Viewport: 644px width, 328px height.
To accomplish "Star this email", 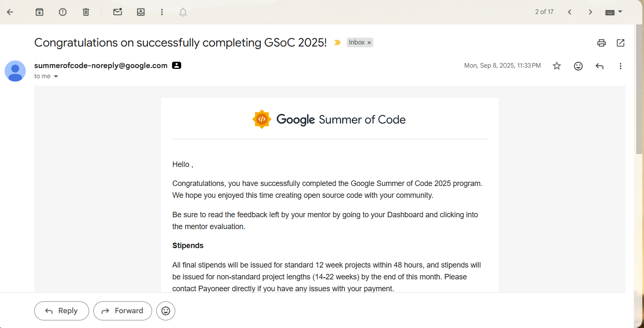I will 557,66.
